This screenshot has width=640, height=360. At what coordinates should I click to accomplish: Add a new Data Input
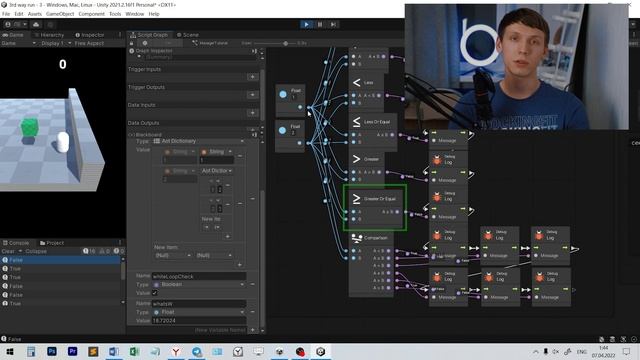pyautogui.click(x=253, y=113)
